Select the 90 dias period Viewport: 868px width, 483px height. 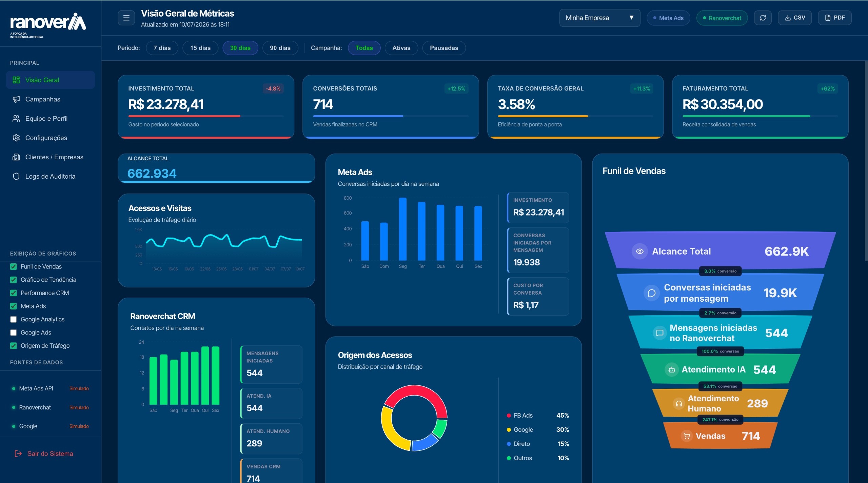click(x=280, y=48)
